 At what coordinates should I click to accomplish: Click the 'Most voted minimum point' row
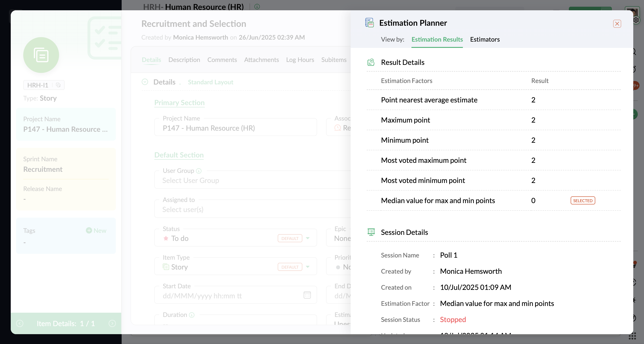pos(494,180)
